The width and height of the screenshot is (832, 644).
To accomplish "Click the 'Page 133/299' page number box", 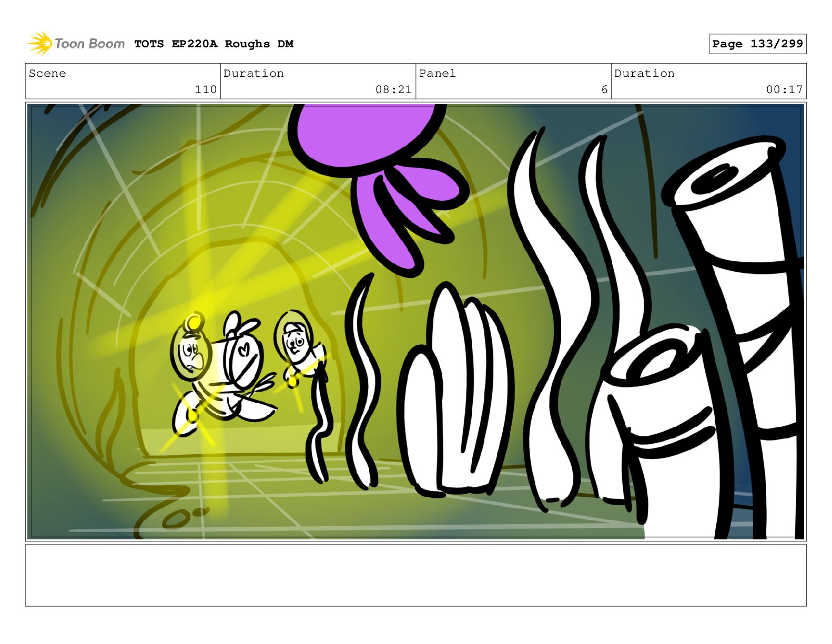I will [x=757, y=44].
